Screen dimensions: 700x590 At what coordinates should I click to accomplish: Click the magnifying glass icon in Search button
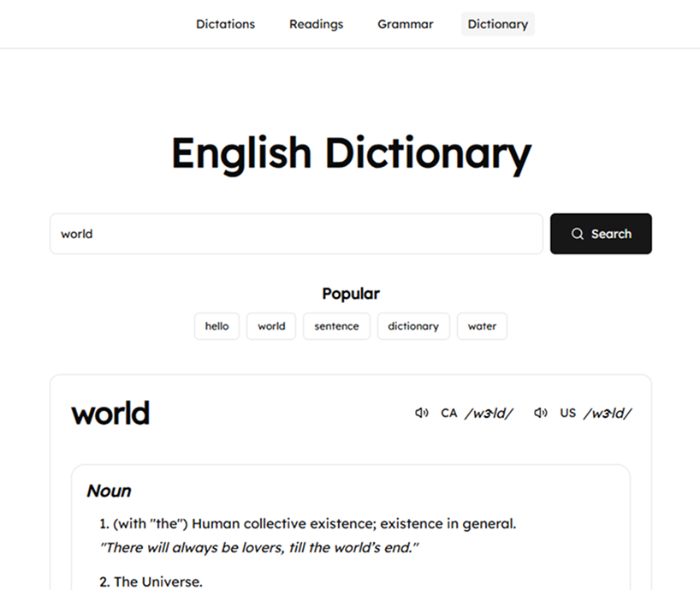(577, 233)
